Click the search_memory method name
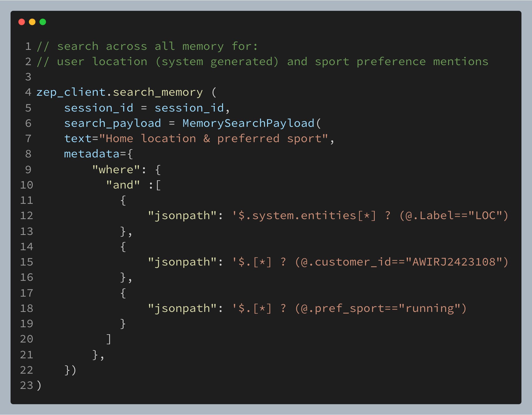This screenshot has width=532, height=415. point(158,92)
